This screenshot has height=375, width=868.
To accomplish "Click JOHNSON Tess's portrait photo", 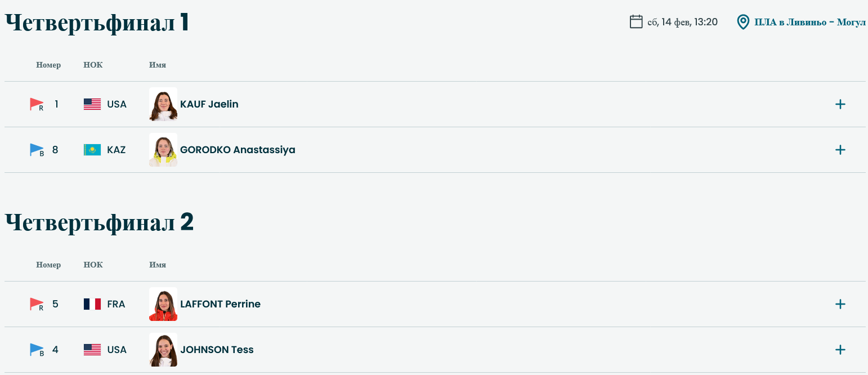I will coord(163,350).
